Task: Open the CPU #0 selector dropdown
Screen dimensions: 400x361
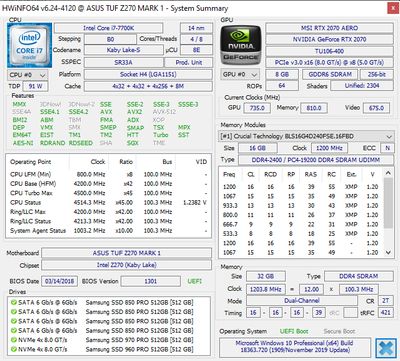Action: pos(28,75)
